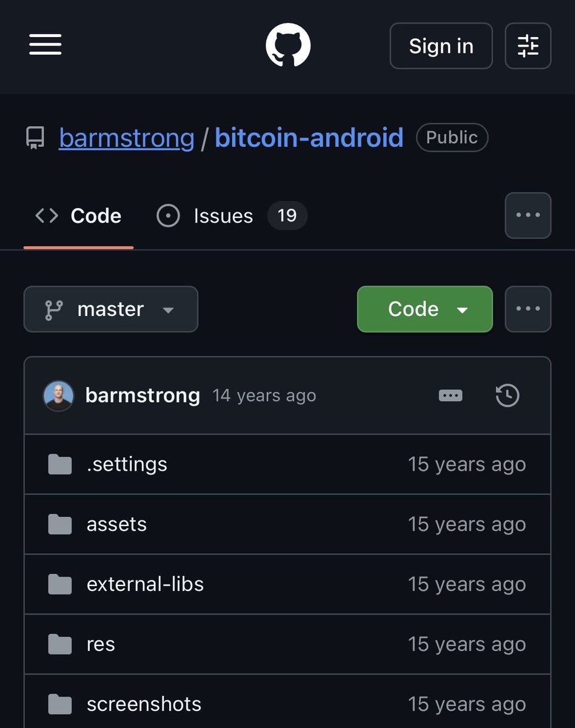This screenshot has width=575, height=728.
Task: Click the Sign in button
Action: pos(441,45)
